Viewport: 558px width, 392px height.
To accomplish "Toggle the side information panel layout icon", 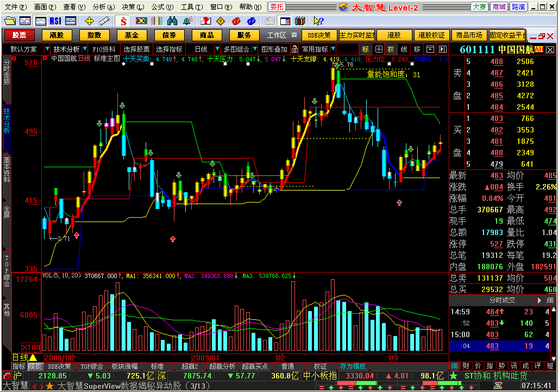I will click(x=285, y=21).
